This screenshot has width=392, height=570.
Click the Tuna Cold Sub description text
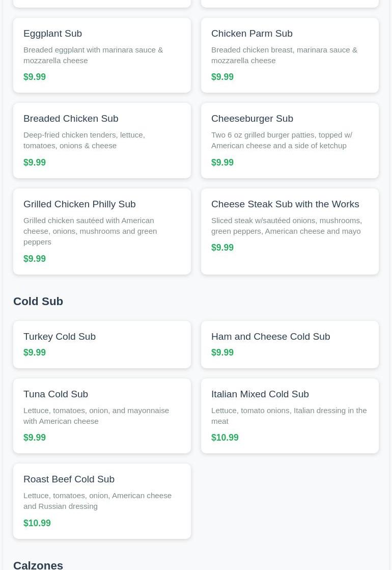click(x=96, y=416)
